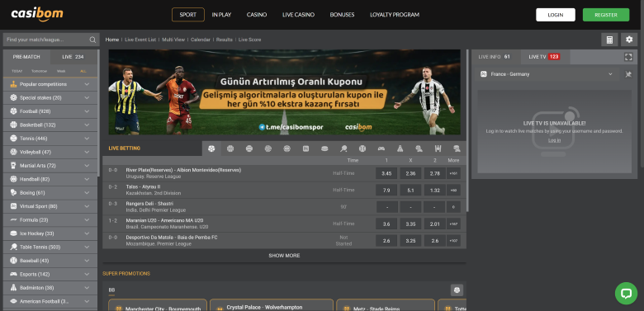Open the settings gear icon
The height and width of the screenshot is (311, 644).
coord(629,40)
